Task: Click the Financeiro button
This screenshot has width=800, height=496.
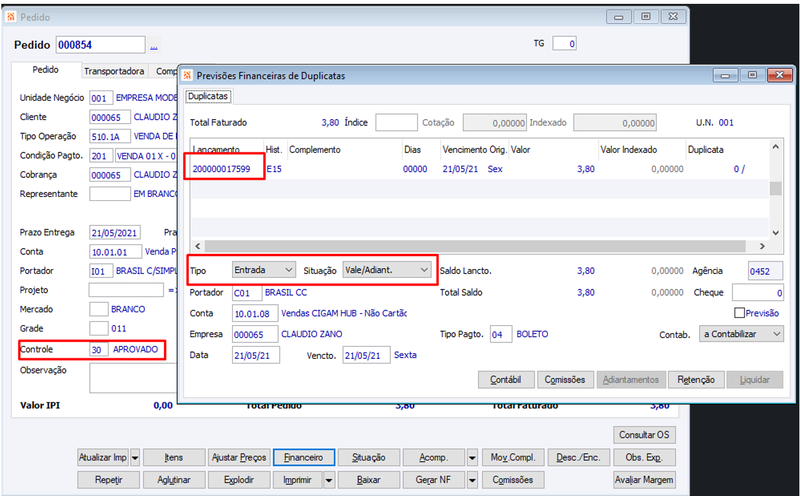Action: 304,458
